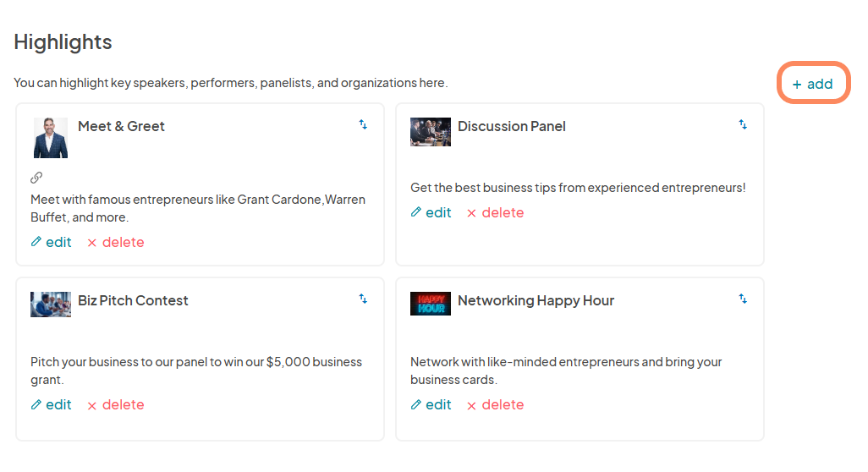Edit the Meet & Greet highlight
This screenshot has width=868, height=472.
(x=52, y=243)
